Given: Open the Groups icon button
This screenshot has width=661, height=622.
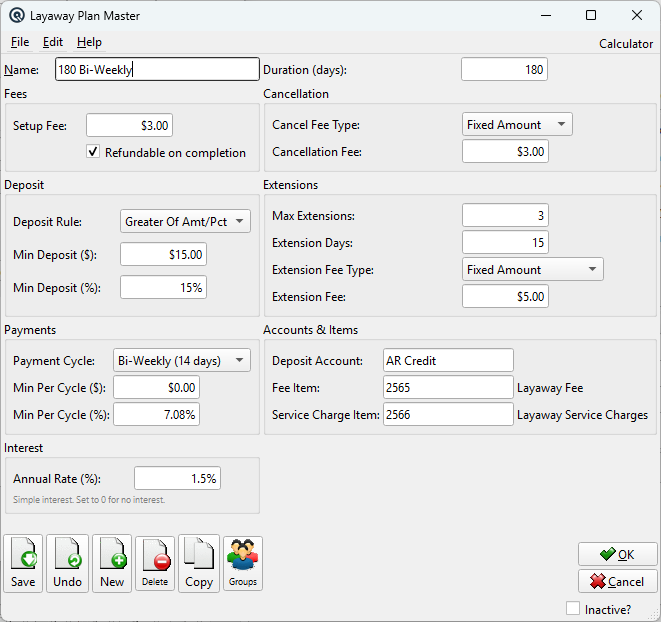Looking at the screenshot, I should pos(243,563).
